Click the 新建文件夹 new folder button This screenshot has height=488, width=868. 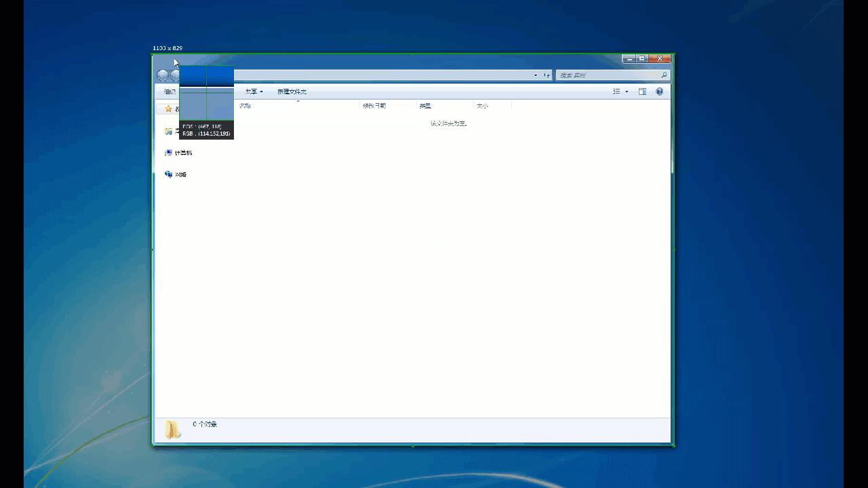coord(292,91)
